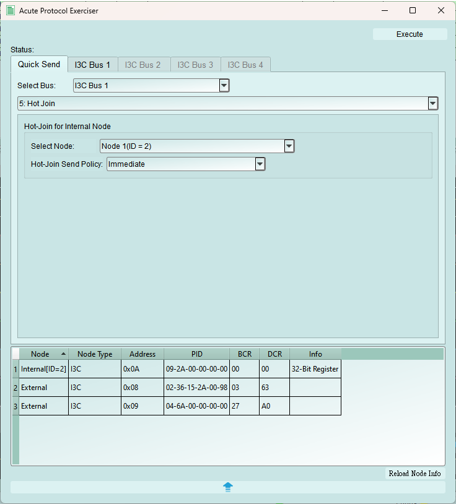Click the '32-Bit Register' info cell
Image resolution: width=456 pixels, height=504 pixels.
click(315, 369)
